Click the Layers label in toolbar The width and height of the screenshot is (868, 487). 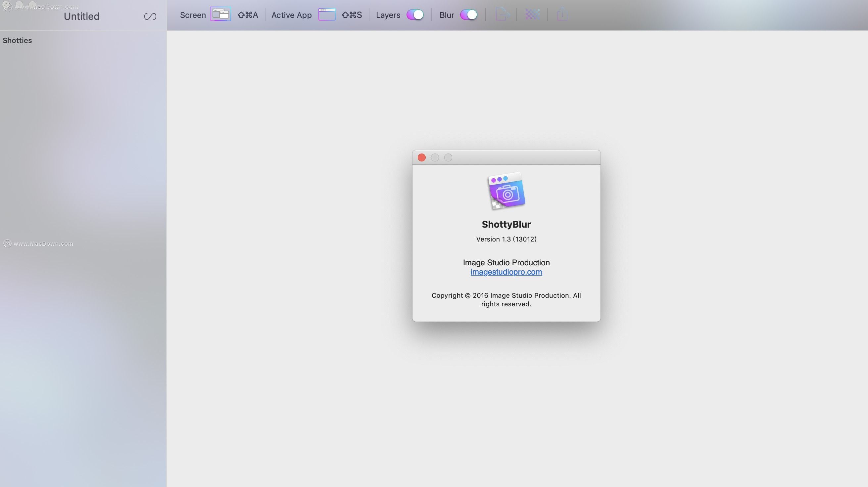[x=388, y=15]
